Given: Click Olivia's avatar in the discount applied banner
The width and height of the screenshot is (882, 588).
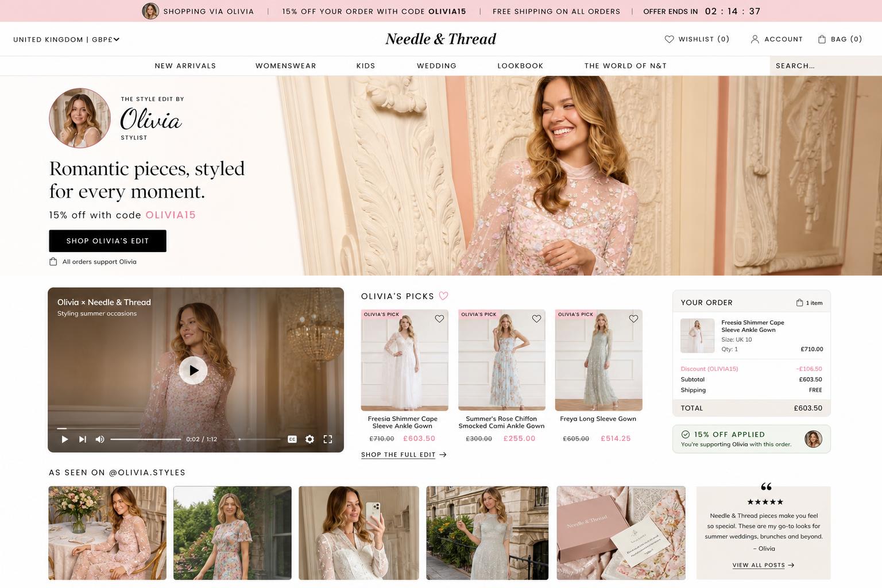Looking at the screenshot, I should pyautogui.click(x=813, y=439).
